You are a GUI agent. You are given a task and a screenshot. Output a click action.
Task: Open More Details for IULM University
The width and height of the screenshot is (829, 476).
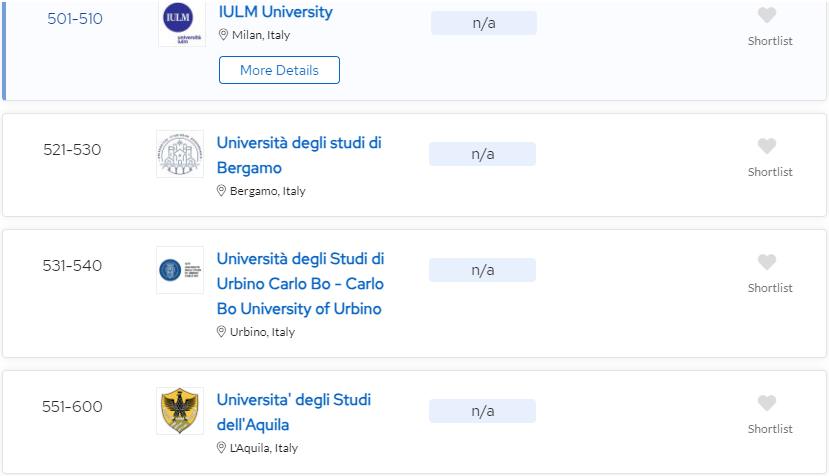coord(279,70)
